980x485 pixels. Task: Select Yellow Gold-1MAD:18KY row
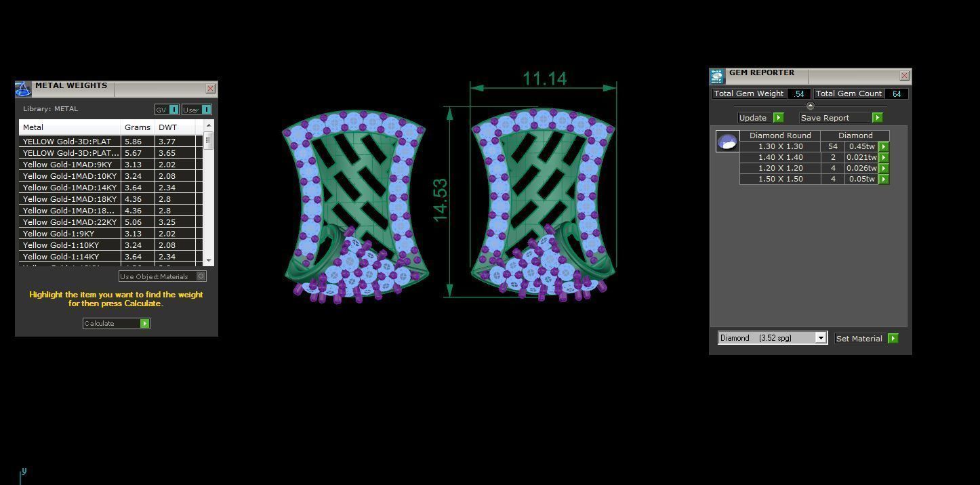(x=111, y=199)
